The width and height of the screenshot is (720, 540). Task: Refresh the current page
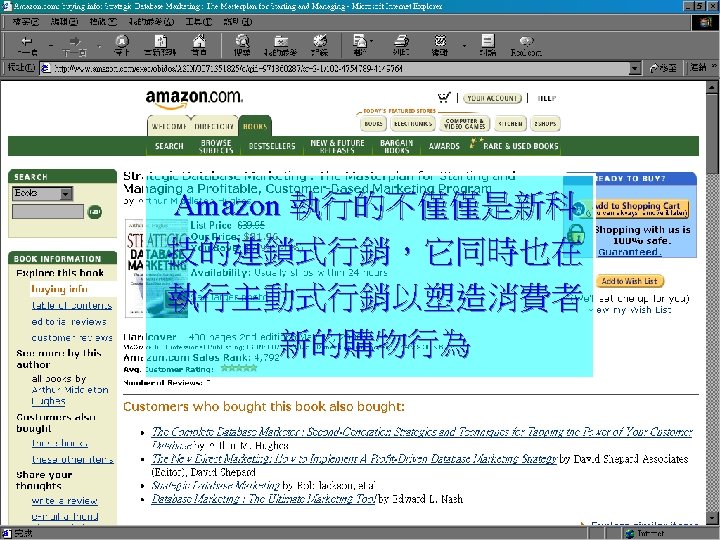click(x=160, y=46)
